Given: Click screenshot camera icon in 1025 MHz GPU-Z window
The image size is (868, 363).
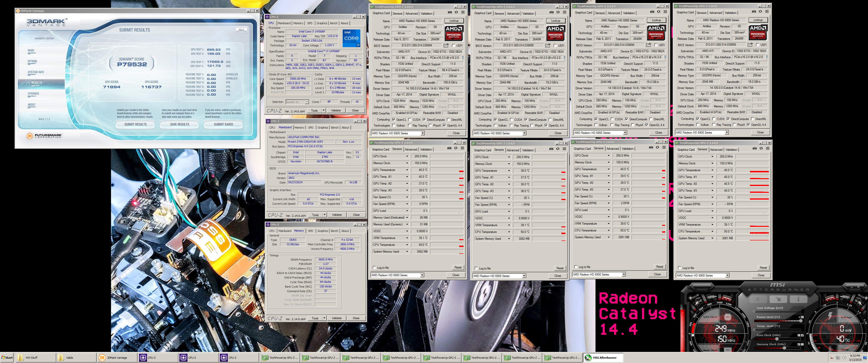Looking at the screenshot, I should coord(449,12).
